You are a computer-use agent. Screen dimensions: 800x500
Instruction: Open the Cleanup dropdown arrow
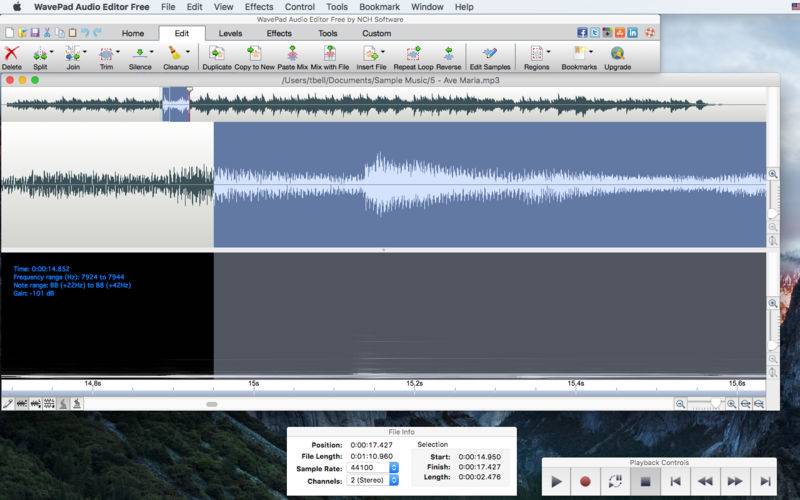click(x=188, y=52)
